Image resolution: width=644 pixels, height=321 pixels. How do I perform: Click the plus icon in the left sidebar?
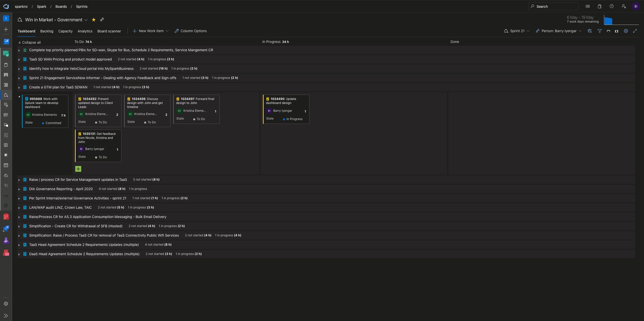point(6,29)
